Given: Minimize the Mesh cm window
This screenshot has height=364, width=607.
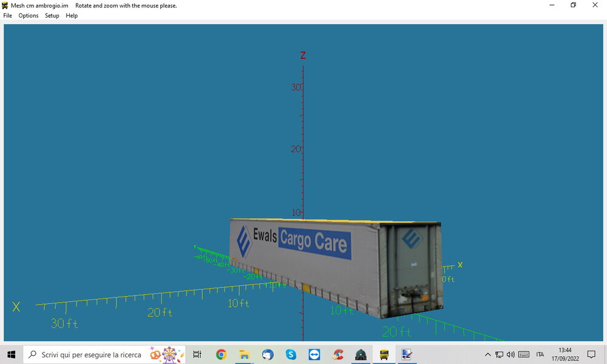Looking at the screenshot, I should (x=552, y=5).
